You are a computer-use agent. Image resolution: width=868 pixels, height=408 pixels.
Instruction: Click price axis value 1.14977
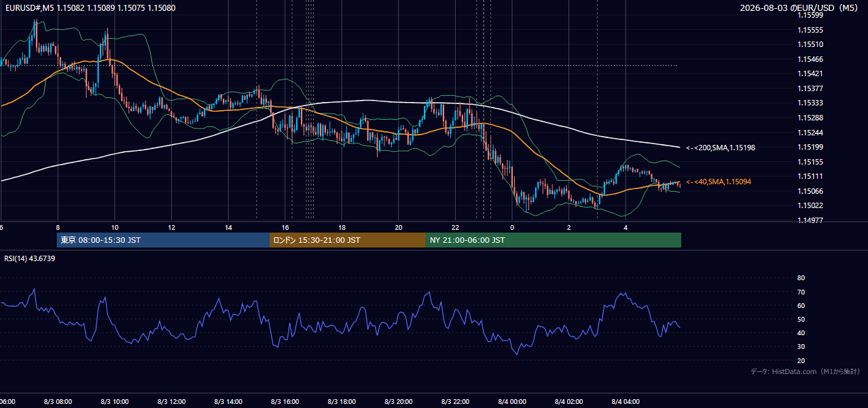810,220
